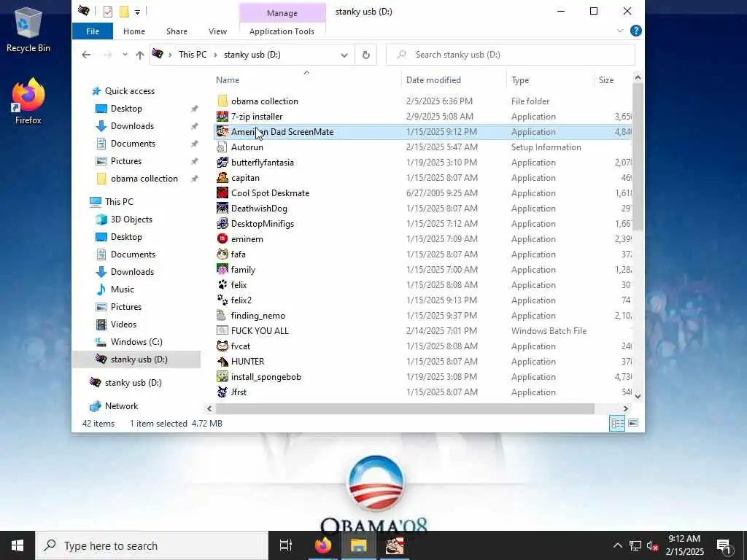Select the felix2 application icon
747x560 pixels.
pos(222,300)
